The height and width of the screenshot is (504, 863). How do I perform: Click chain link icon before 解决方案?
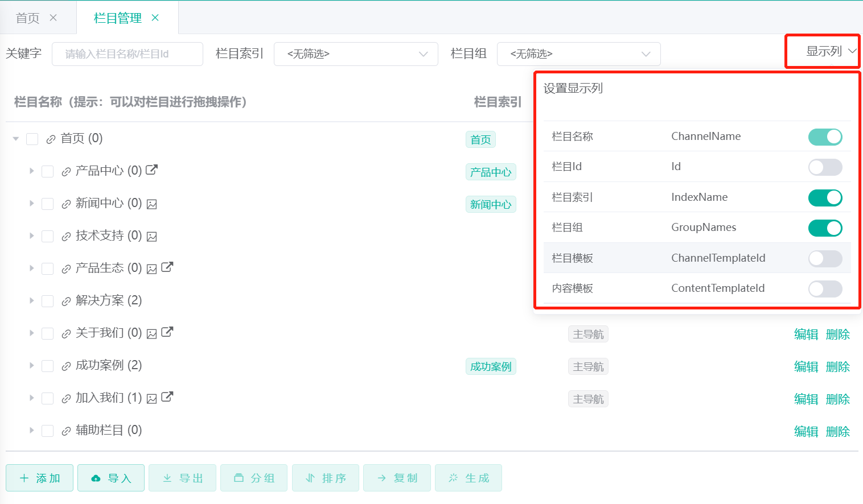(66, 301)
